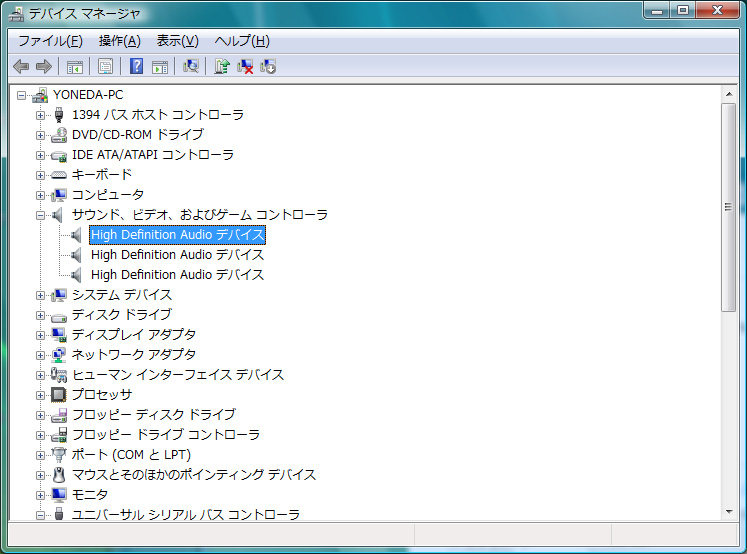
Task: Click the vertical scrollbar thumb
Action: pyautogui.click(x=729, y=208)
